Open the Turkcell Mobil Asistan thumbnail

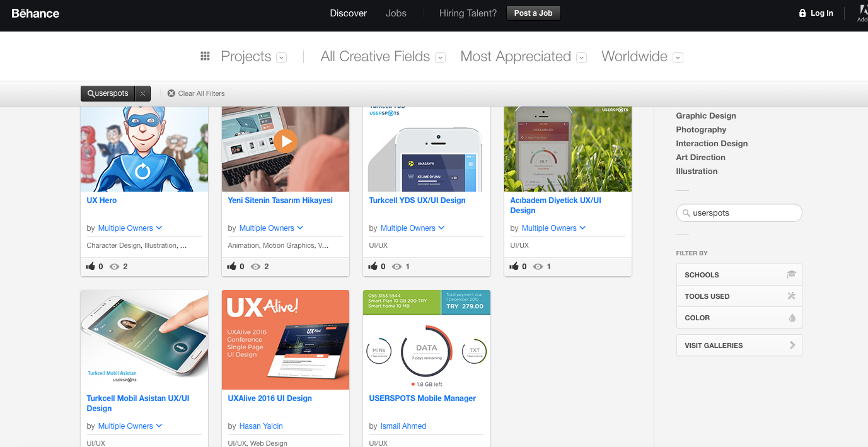144,340
